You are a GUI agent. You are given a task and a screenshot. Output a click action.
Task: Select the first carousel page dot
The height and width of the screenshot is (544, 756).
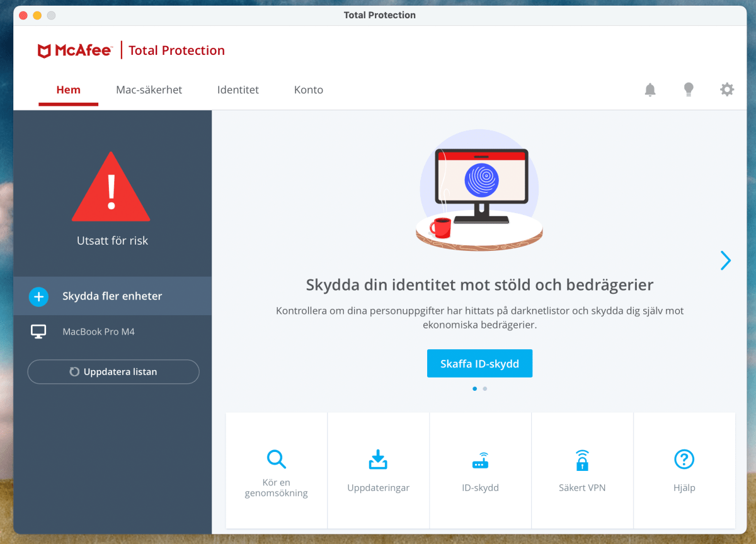pos(474,389)
